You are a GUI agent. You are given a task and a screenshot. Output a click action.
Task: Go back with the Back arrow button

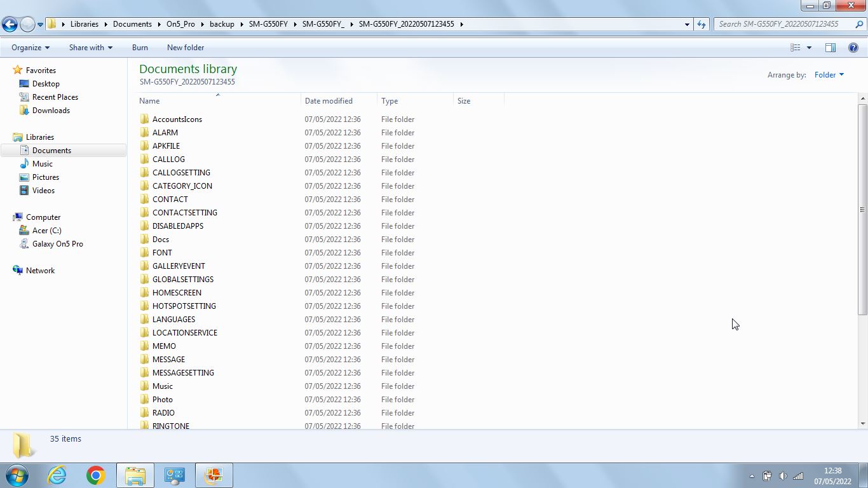coord(10,24)
